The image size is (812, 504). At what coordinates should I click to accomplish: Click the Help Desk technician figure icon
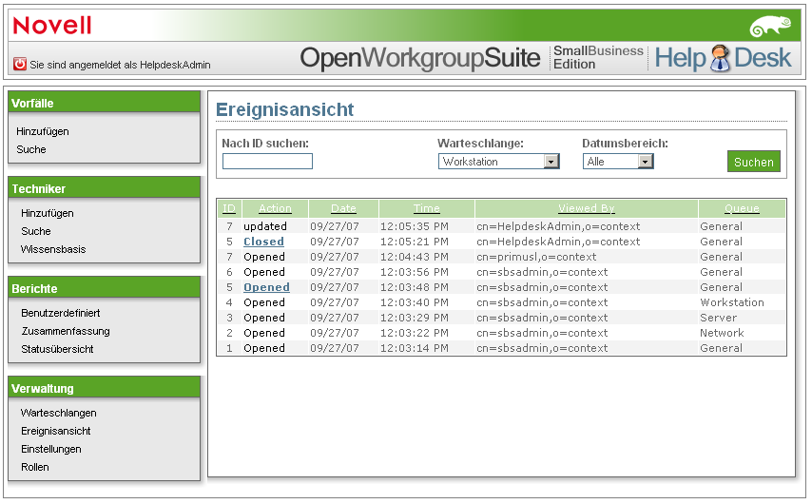[x=720, y=58]
